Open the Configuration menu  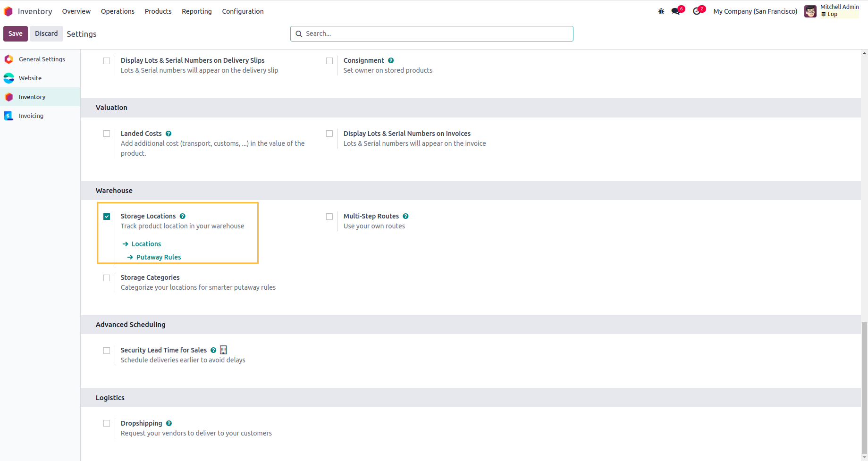[x=243, y=11]
